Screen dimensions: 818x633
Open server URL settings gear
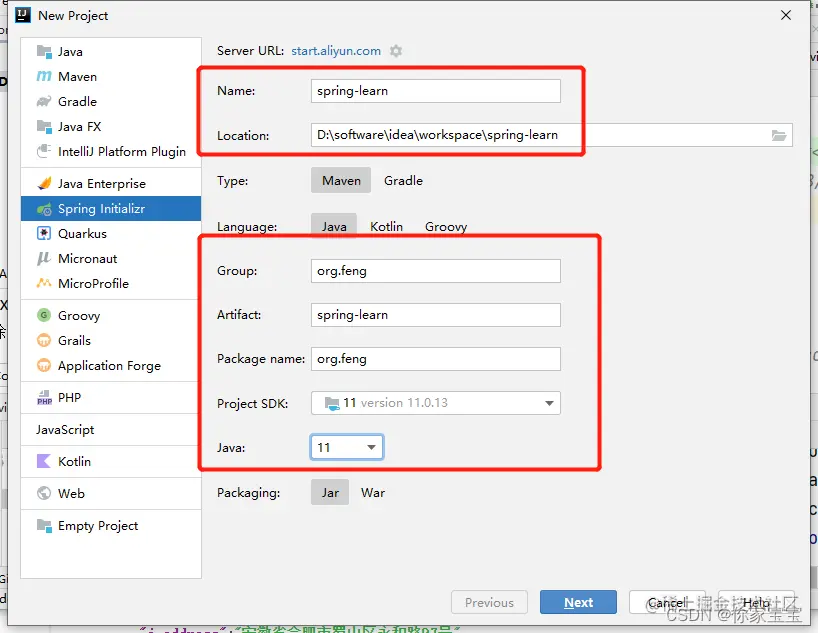tap(396, 51)
